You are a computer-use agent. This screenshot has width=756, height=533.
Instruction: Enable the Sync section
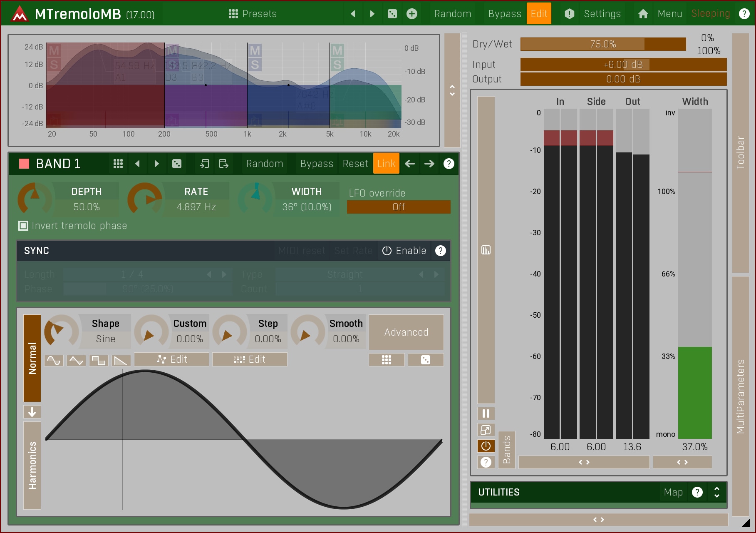coord(404,251)
